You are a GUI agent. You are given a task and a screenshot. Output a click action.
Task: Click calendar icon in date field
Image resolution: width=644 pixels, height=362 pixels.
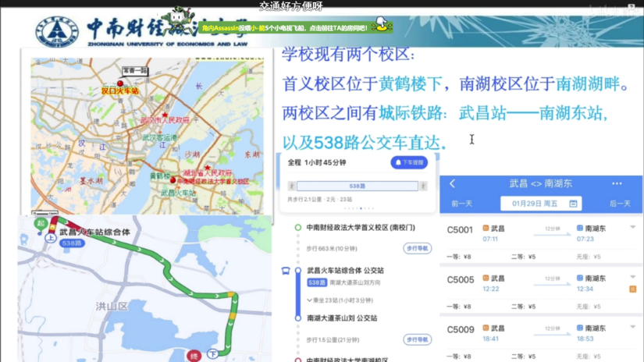pyautogui.click(x=574, y=204)
